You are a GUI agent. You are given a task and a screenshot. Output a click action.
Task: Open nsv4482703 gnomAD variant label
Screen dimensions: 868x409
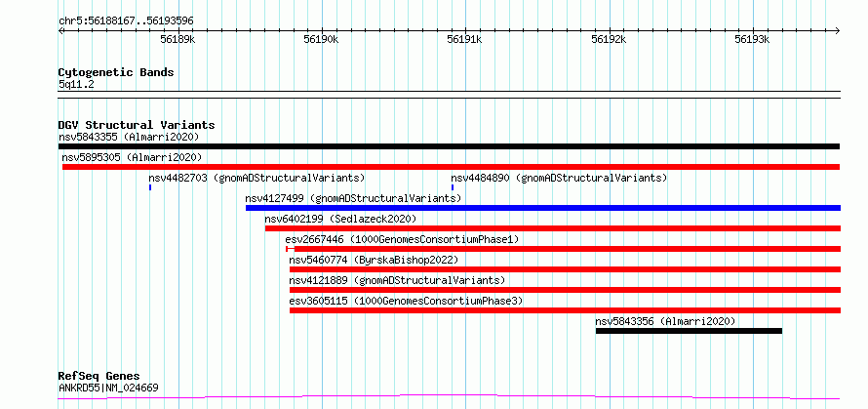coord(256,178)
